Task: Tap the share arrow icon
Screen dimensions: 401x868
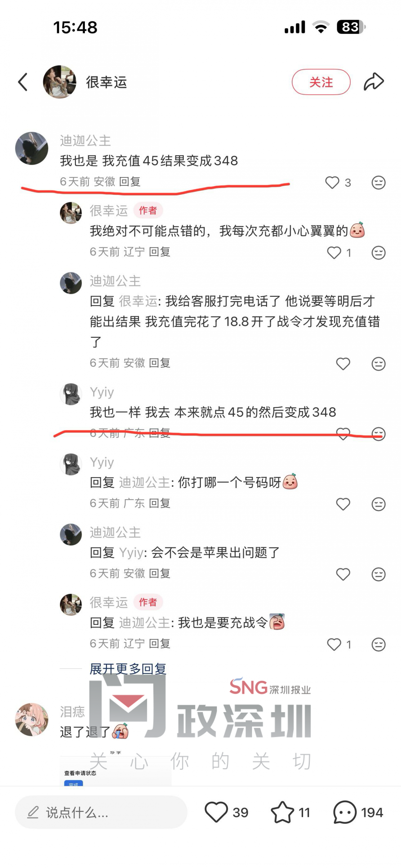Action: [374, 81]
